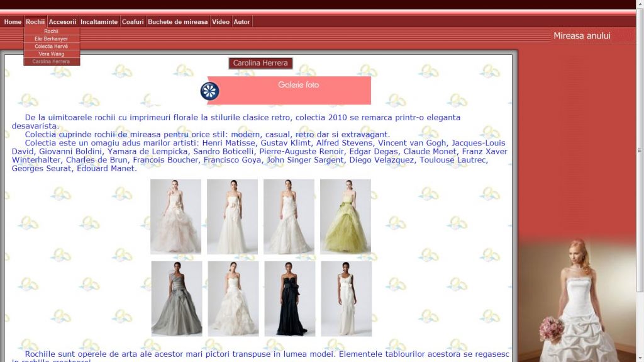Screen dimensions: 644x362
Task: Open the Coafuri menu item
Action: [x=133, y=22]
